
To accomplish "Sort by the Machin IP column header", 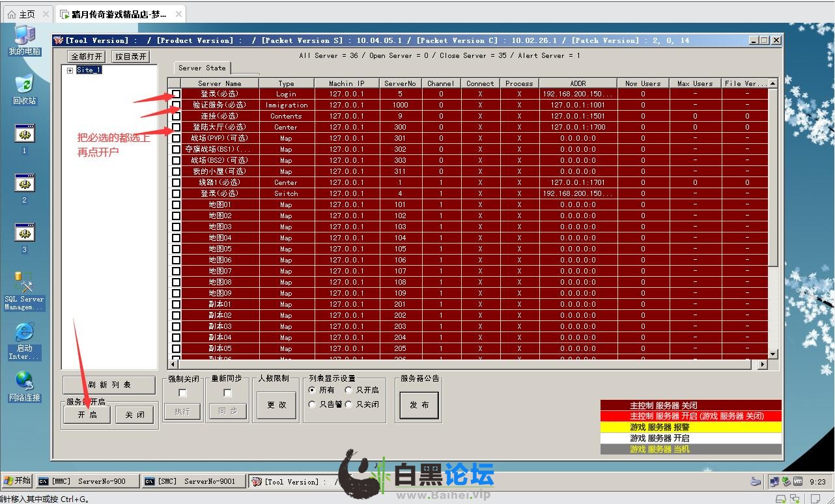I will coord(347,83).
